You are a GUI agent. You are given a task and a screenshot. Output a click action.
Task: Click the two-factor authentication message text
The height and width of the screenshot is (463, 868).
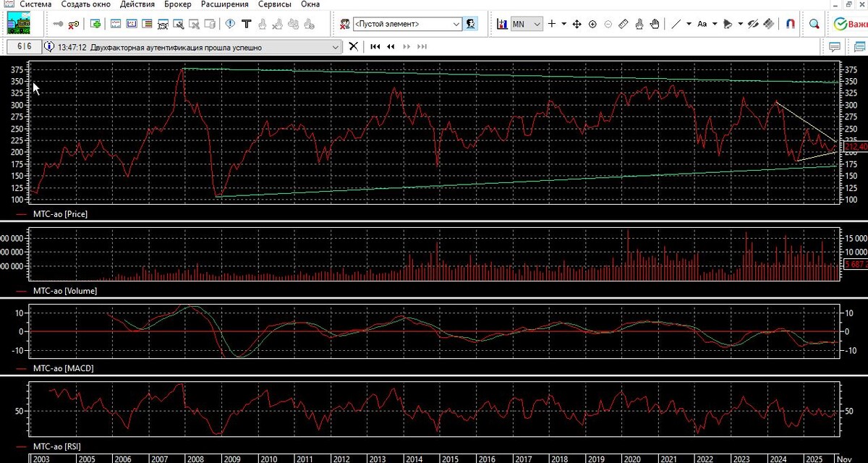(x=176, y=48)
